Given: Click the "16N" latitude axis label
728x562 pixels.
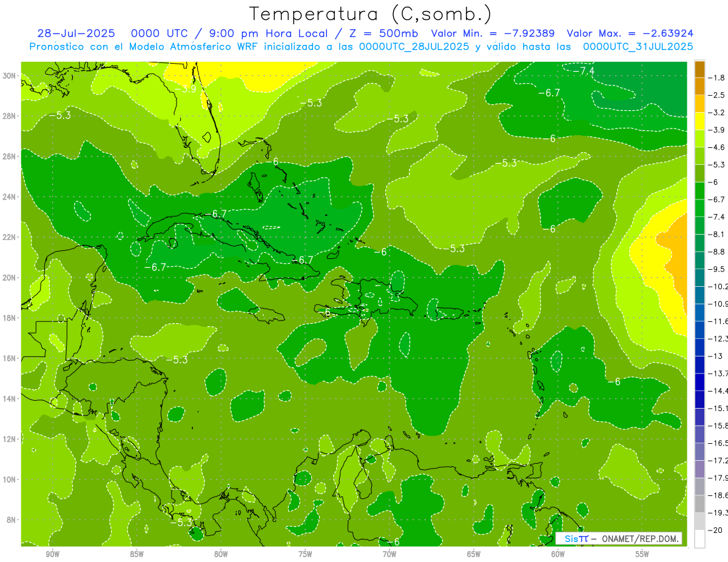Looking at the screenshot, I should [x=10, y=358].
